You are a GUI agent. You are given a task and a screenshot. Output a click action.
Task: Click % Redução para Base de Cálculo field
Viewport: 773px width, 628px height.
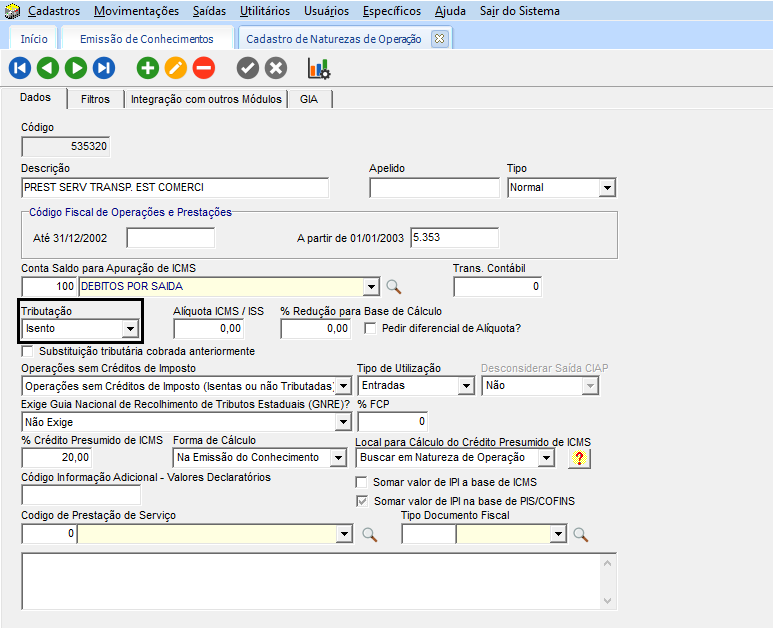pyautogui.click(x=316, y=328)
